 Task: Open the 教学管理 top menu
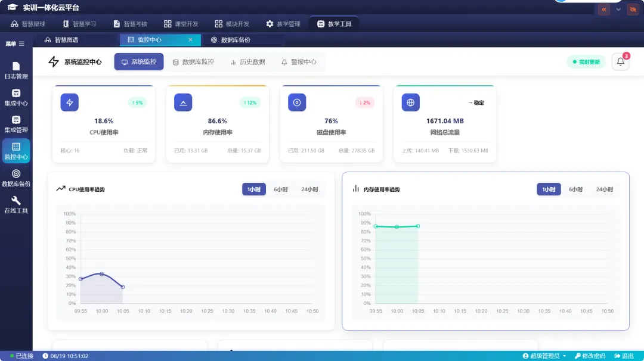[283, 24]
